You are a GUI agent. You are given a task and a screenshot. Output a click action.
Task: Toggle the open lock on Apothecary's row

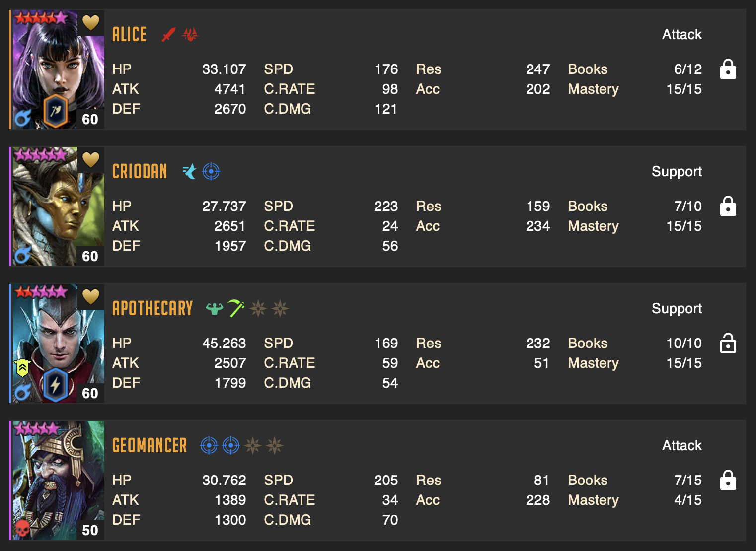[728, 343]
